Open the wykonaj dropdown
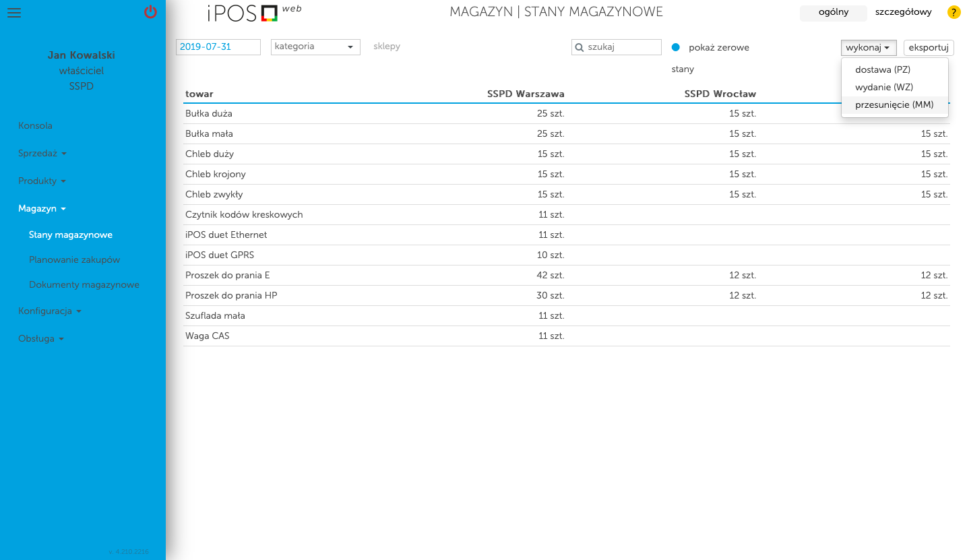The width and height of the screenshot is (967, 560). 868,47
